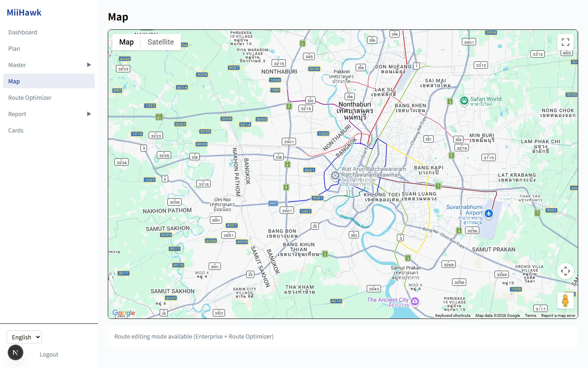The height and width of the screenshot is (368, 588).
Task: Expand the Master submenu arrow
Action: click(89, 65)
